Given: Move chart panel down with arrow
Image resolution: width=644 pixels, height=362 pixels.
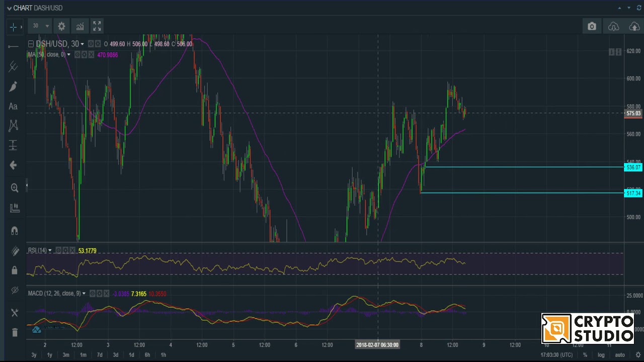Looking at the screenshot, I should (x=629, y=8).
